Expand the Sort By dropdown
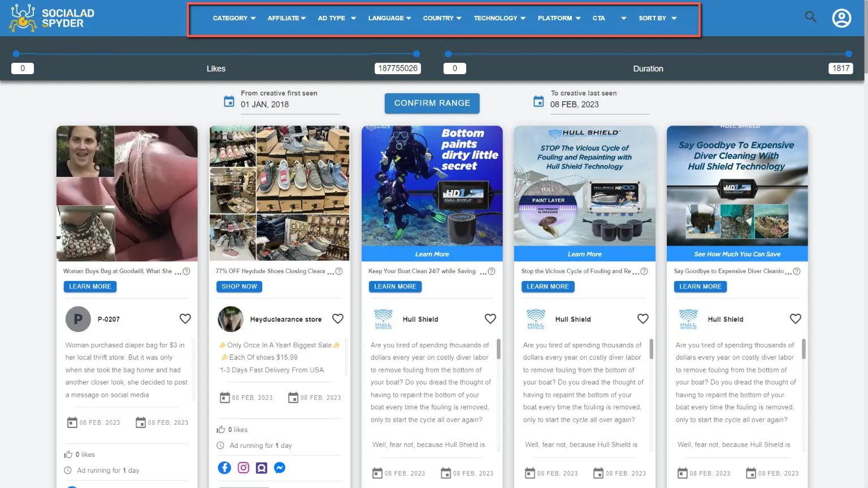 pos(657,18)
